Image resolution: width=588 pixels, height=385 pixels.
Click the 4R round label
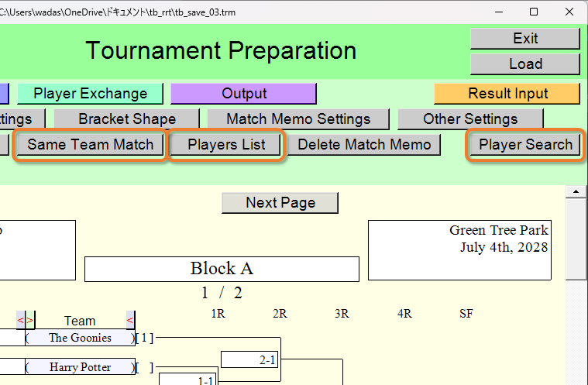point(404,314)
